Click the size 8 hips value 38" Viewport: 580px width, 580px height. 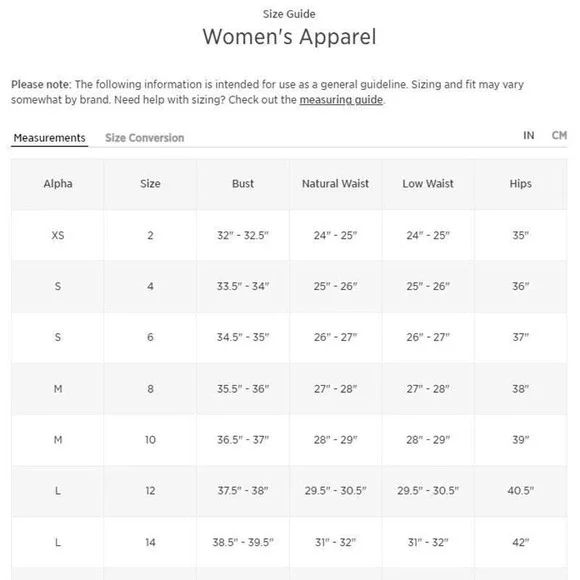520,389
